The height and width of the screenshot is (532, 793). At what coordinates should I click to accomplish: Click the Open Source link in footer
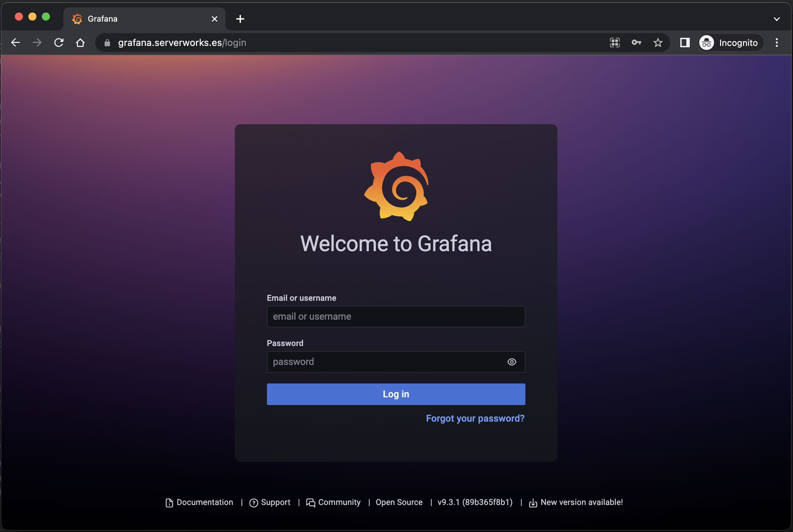point(399,503)
